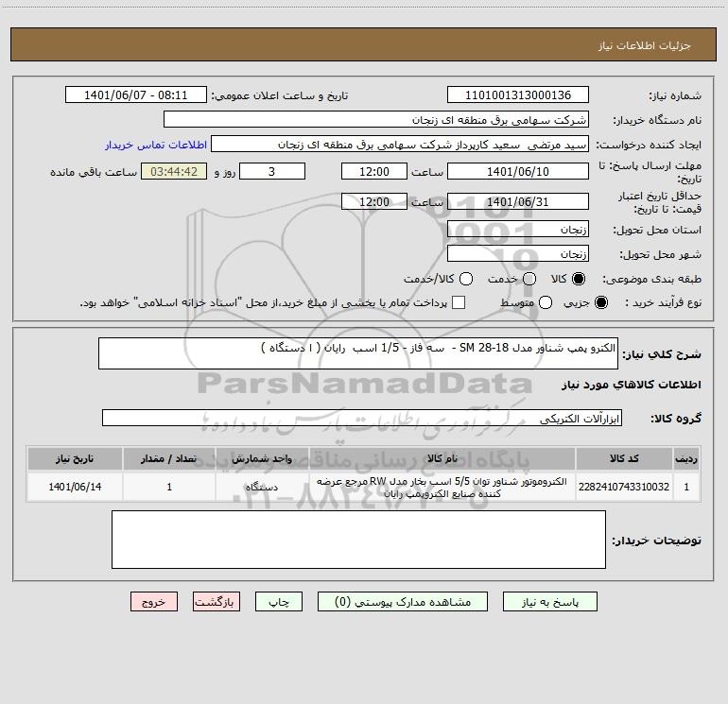Click the تاریخ نیاز column header
This screenshot has height=704, width=728.
(x=75, y=458)
